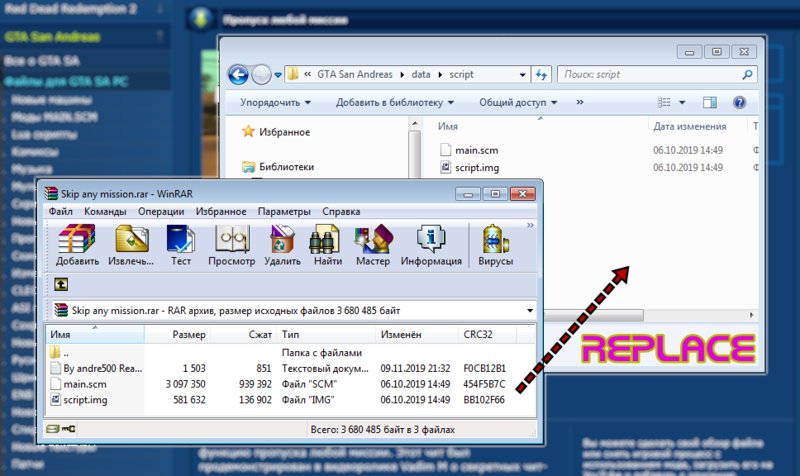Open the Help (Справка) menu
Image resolution: width=800 pixels, height=476 pixels.
[x=341, y=211]
